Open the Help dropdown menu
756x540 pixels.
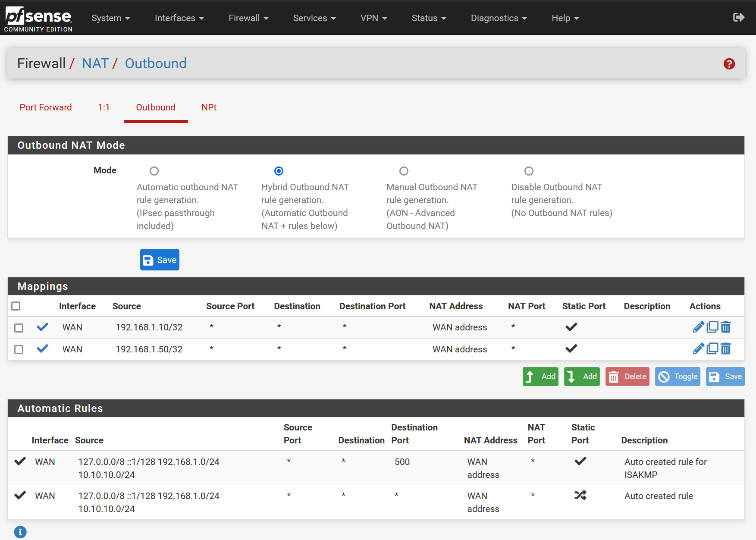point(565,18)
